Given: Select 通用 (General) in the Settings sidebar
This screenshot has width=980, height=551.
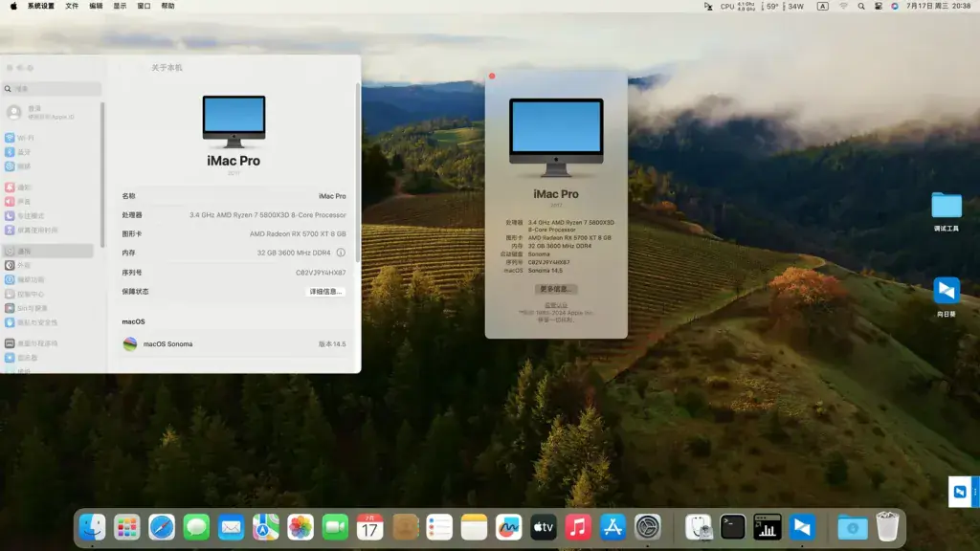Looking at the screenshot, I should [49, 252].
